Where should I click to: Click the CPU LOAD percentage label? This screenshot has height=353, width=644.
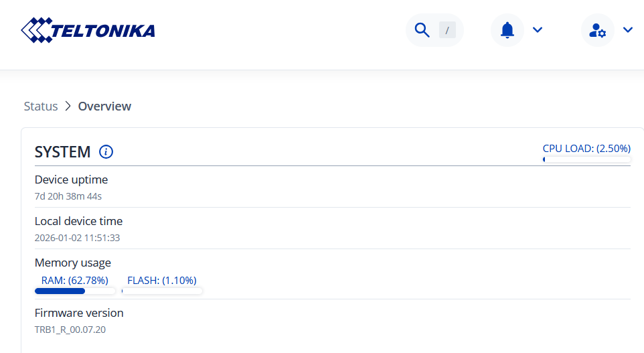pyautogui.click(x=586, y=149)
